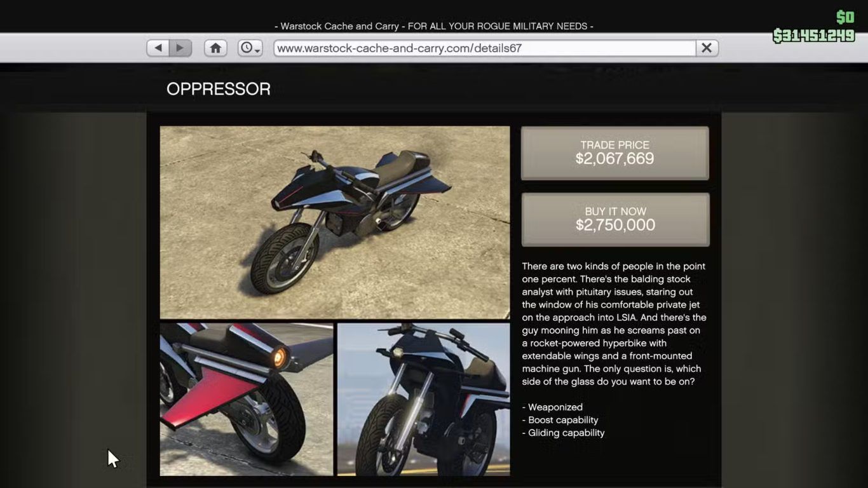This screenshot has width=868, height=488.
Task: Click the green $0 cash indicator
Action: coord(845,17)
